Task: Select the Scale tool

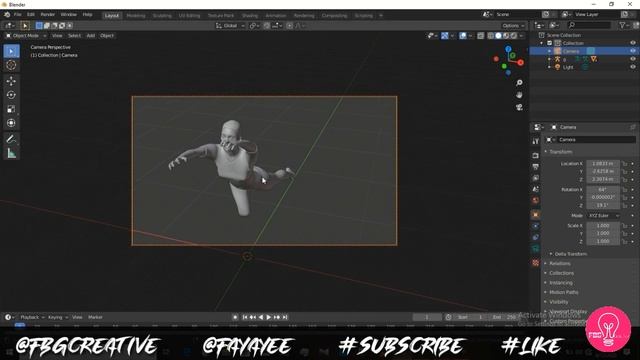Action: pyautogui.click(x=11, y=109)
